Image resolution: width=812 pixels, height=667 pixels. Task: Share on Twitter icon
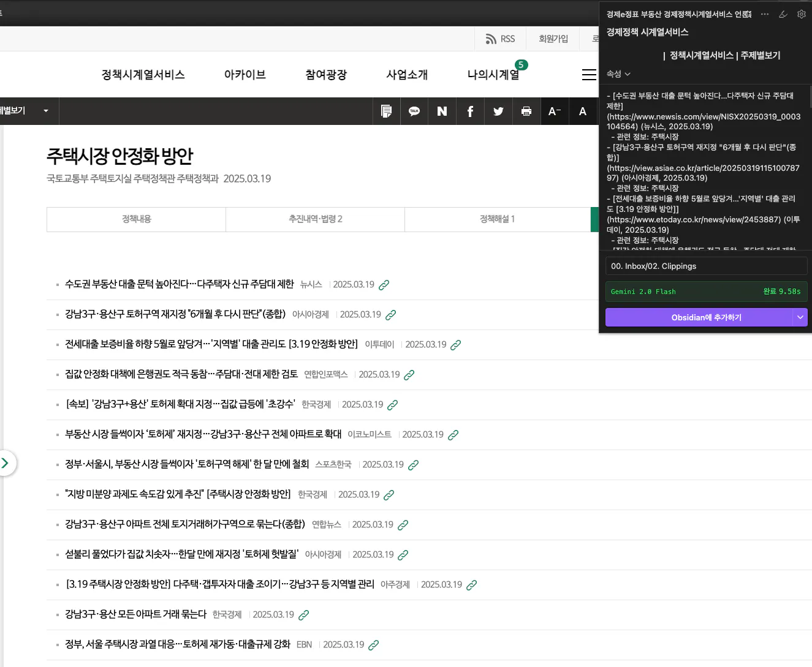pos(498,111)
